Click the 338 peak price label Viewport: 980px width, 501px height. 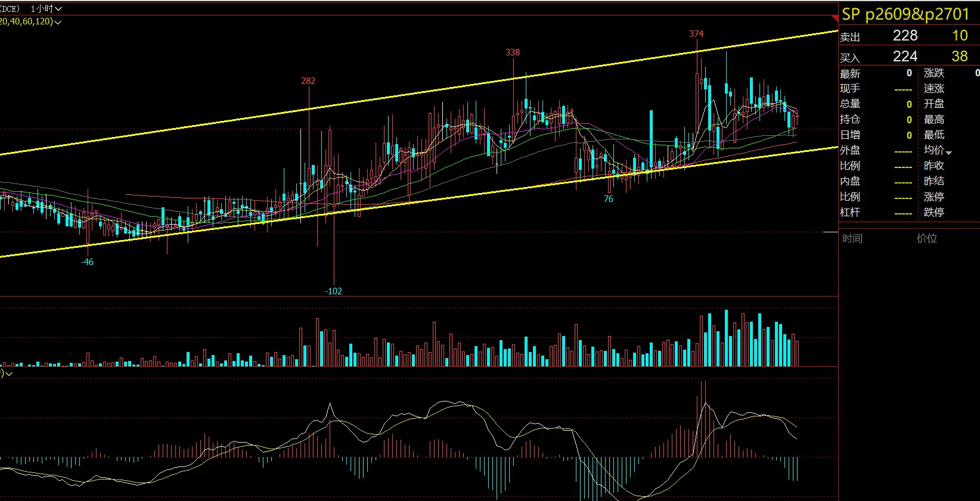(512, 52)
